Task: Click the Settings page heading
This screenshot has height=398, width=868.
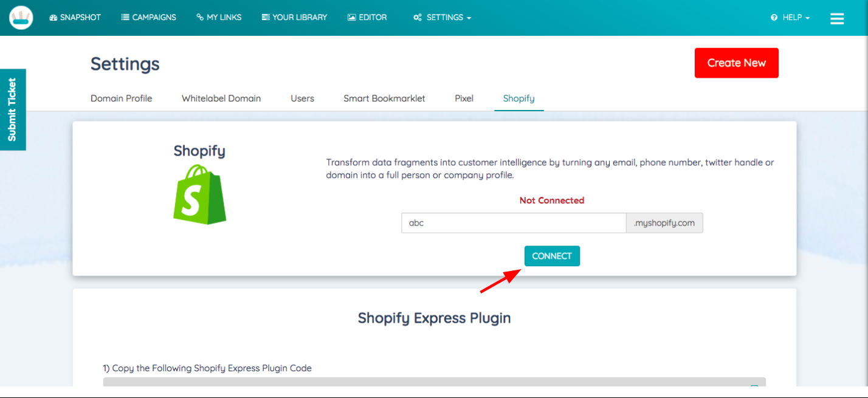Action: 125,64
